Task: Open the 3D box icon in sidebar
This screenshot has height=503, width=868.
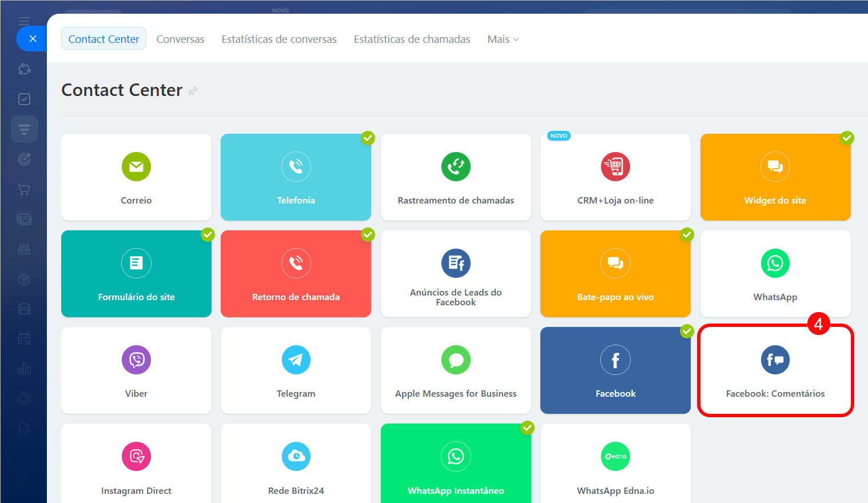Action: coord(24,279)
